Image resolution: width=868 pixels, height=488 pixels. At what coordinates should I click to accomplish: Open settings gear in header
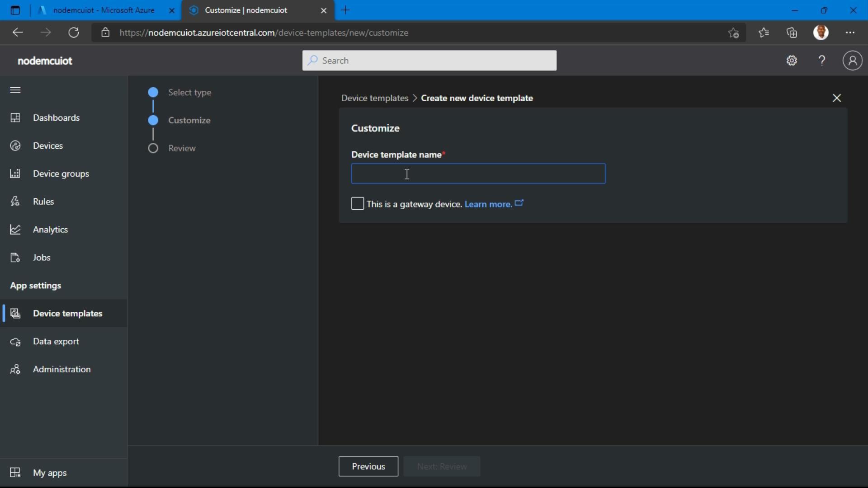point(791,61)
